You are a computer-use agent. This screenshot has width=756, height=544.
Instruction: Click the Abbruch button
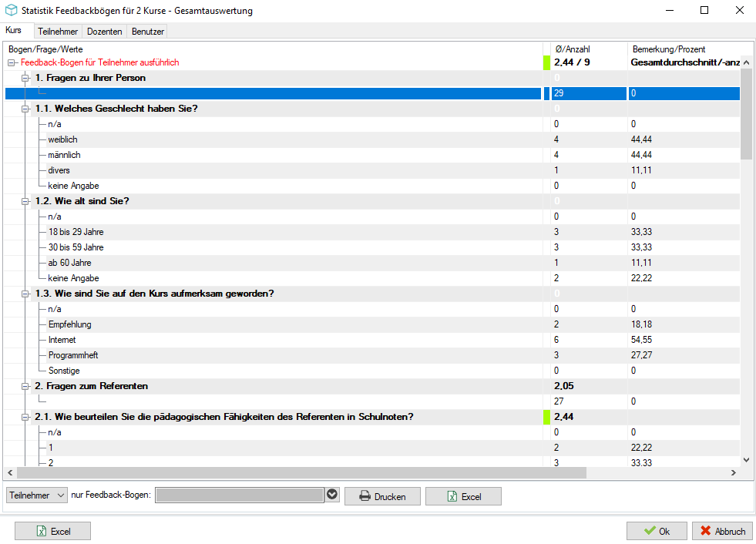tap(722, 531)
